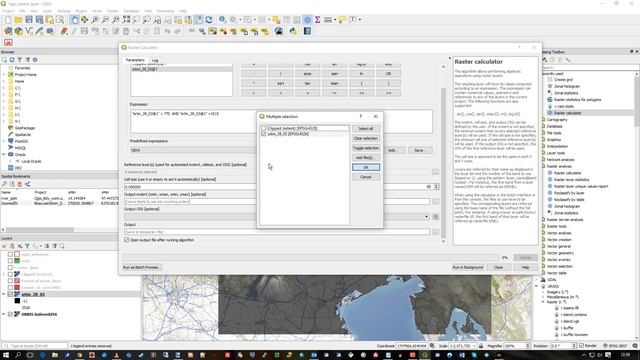Click the Raster Calculator vertical scrollbar
This screenshot has width=640, height=360.
tap(444, 163)
